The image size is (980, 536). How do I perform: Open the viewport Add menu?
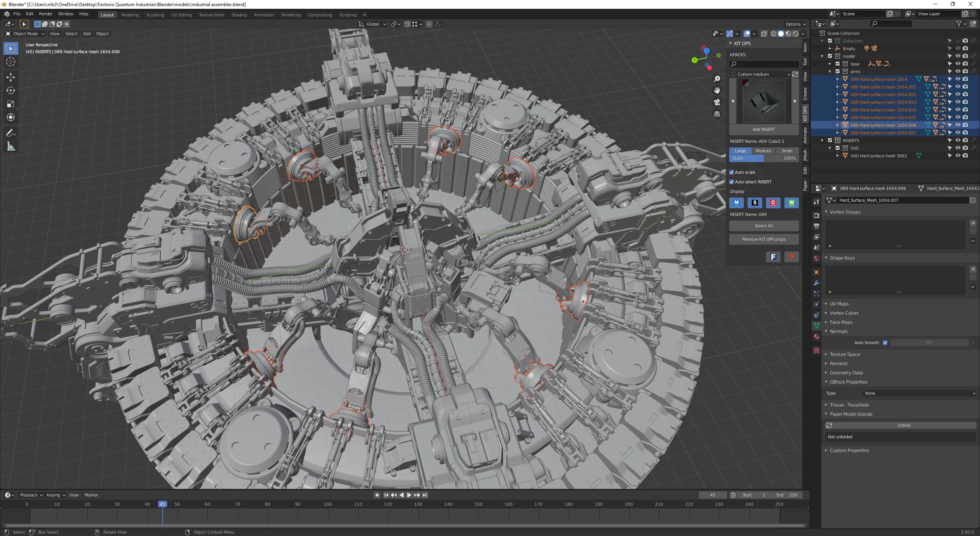point(87,34)
